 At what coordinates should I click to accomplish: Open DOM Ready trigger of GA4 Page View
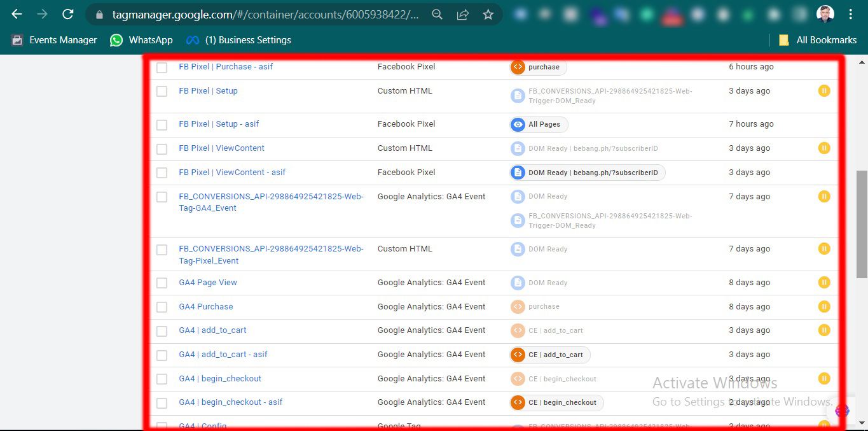pos(539,283)
